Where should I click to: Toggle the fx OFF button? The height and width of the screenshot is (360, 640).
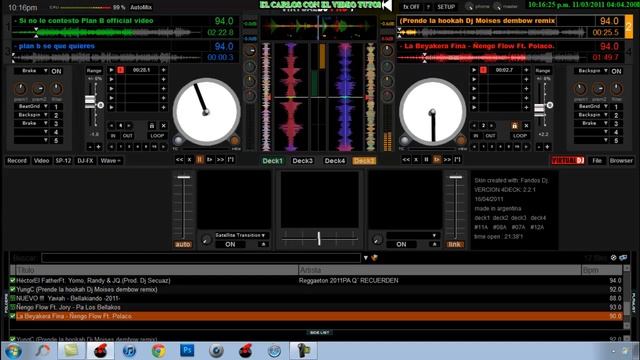tap(411, 7)
